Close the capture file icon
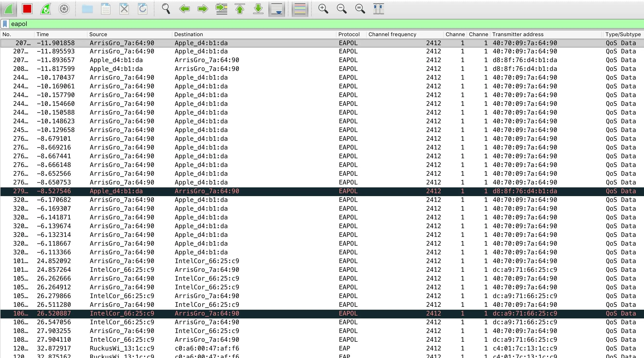644x358 pixels. (124, 9)
